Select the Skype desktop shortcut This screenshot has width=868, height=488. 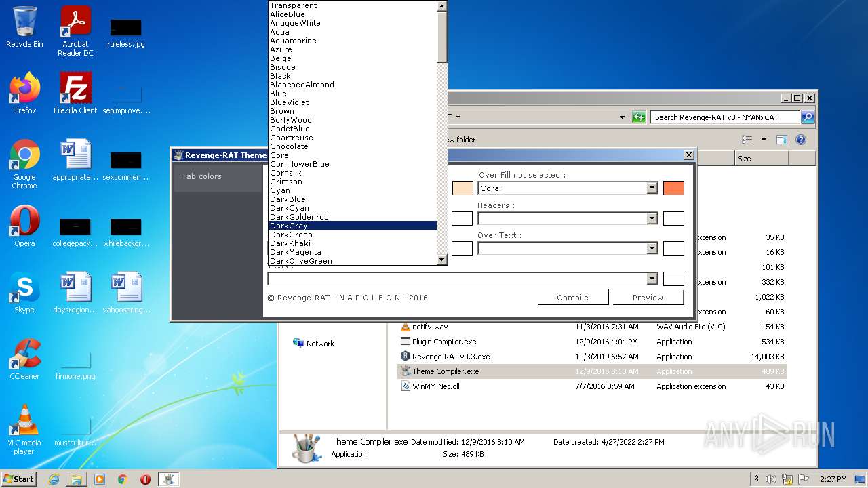click(x=24, y=292)
